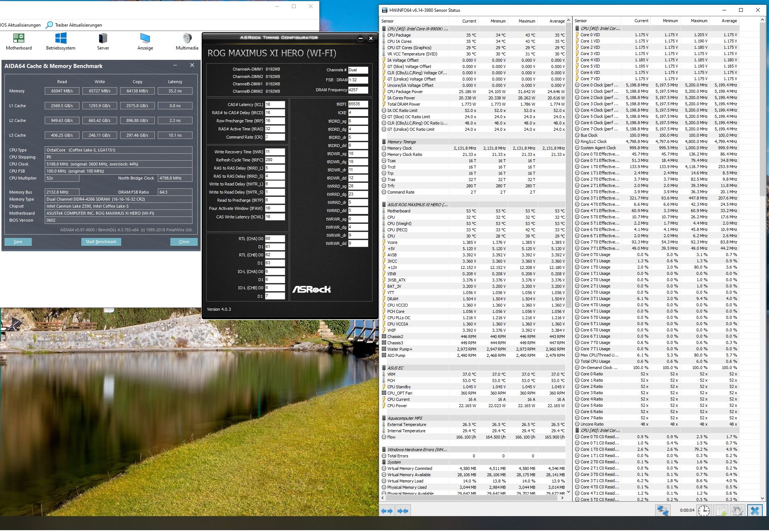Click left sensor panel horizontal scrollbar
Viewport: 769px width, 532px height.
click(x=472, y=498)
